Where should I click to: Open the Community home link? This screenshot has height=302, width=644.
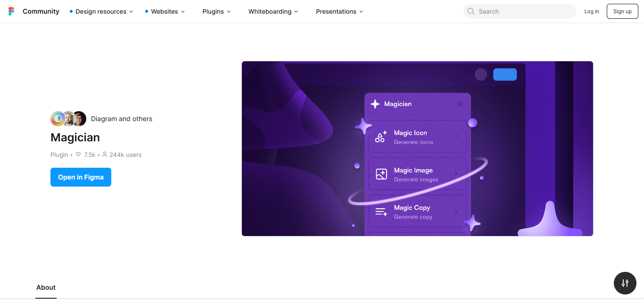(x=41, y=11)
